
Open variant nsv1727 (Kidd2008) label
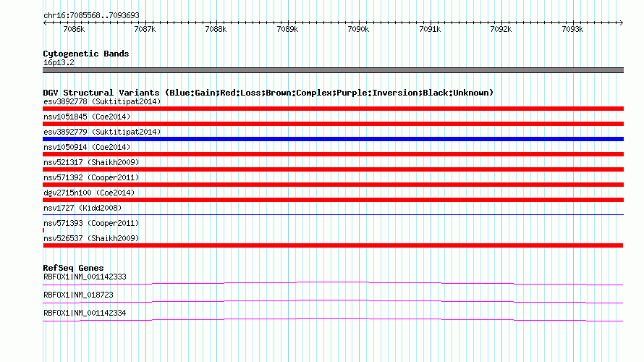coord(82,208)
